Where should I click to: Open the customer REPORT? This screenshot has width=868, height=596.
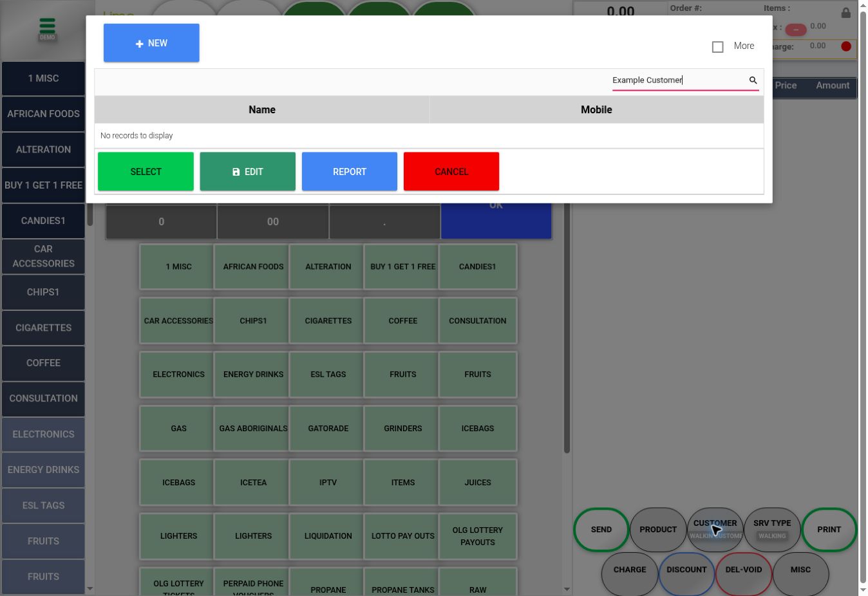(x=350, y=172)
